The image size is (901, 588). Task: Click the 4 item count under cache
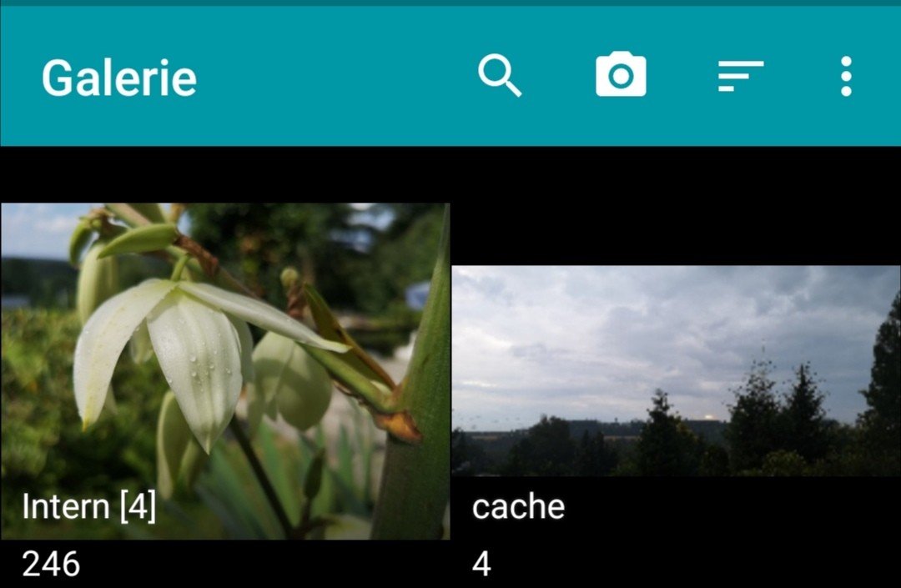coord(481,564)
